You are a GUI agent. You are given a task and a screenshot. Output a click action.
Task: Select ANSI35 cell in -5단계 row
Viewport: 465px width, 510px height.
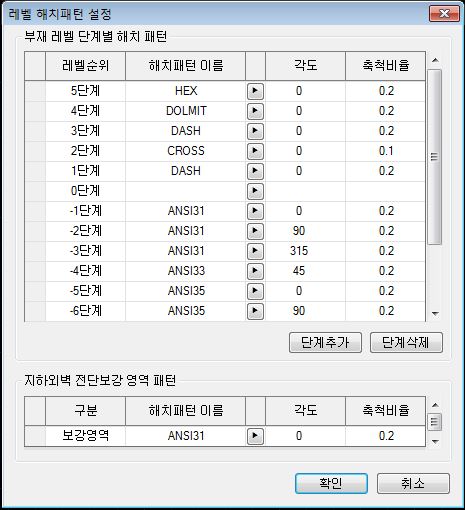(185, 291)
